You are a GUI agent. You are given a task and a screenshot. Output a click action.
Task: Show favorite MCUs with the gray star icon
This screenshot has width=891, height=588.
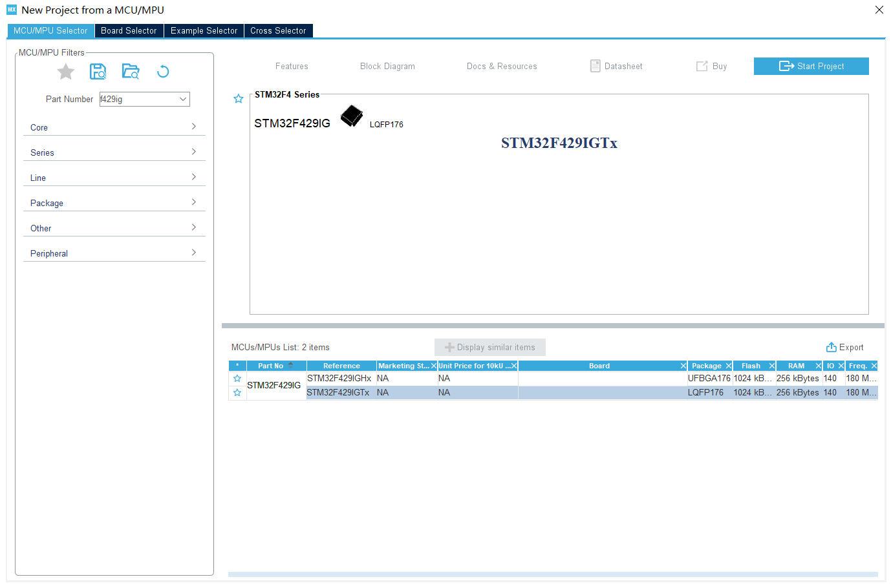[65, 72]
